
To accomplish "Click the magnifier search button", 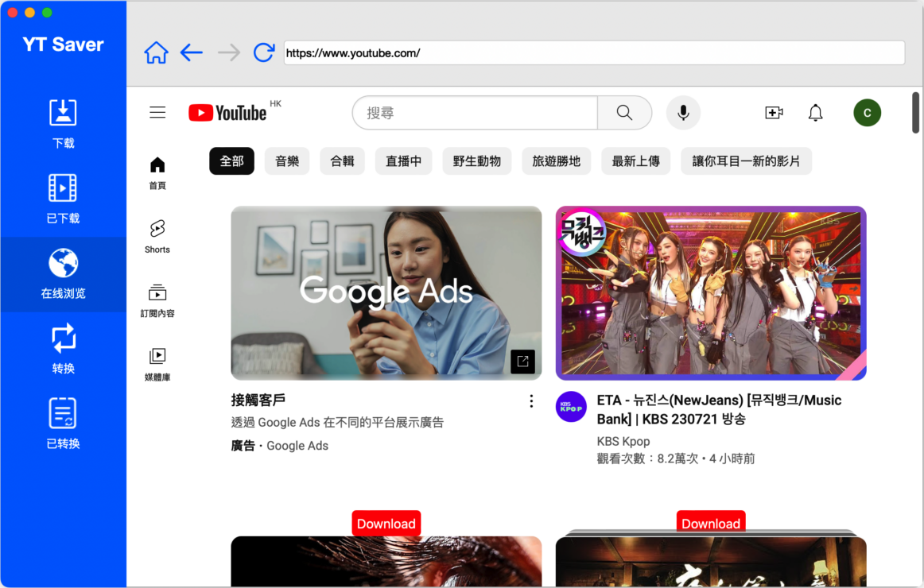I will tap(625, 112).
